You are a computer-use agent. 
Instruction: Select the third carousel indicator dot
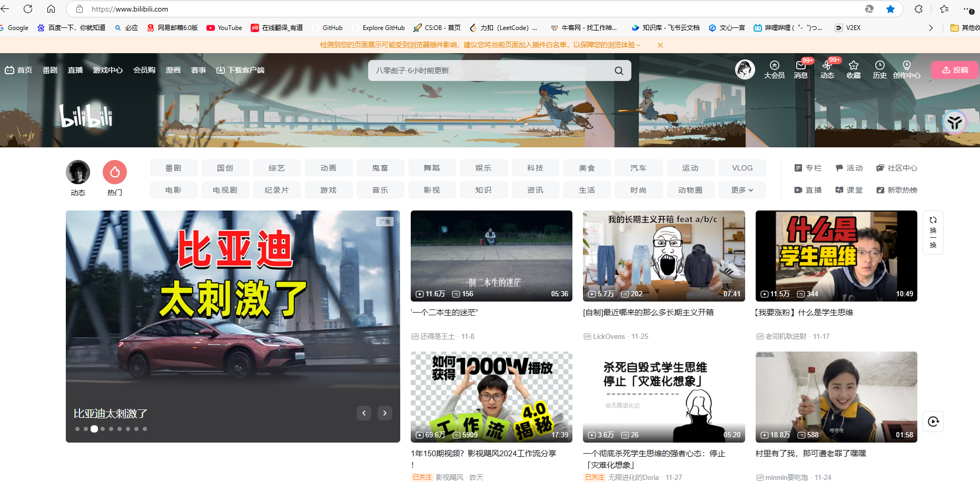pos(94,429)
